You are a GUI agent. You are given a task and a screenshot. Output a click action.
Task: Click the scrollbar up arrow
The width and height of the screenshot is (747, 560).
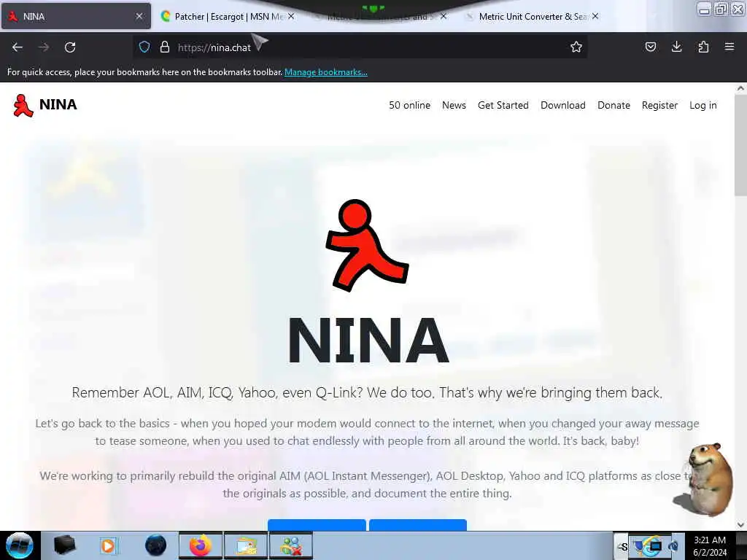point(740,88)
